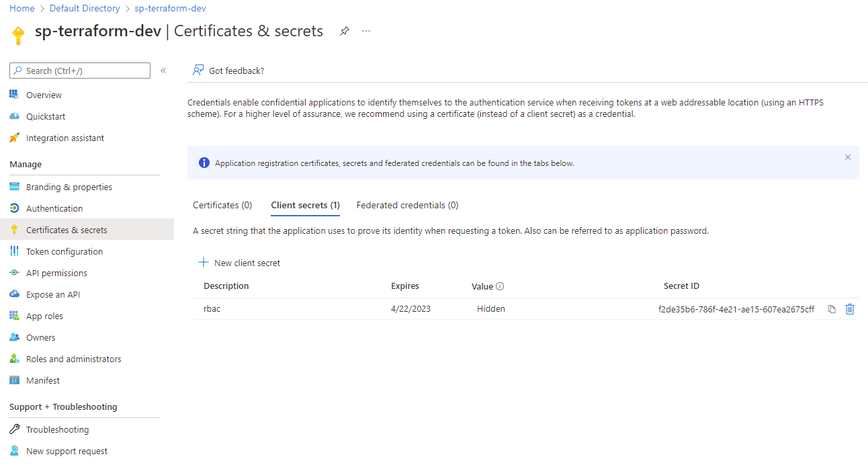Collapse the left navigation sidebar
Image resolution: width=868 pixels, height=475 pixels.
(x=163, y=71)
